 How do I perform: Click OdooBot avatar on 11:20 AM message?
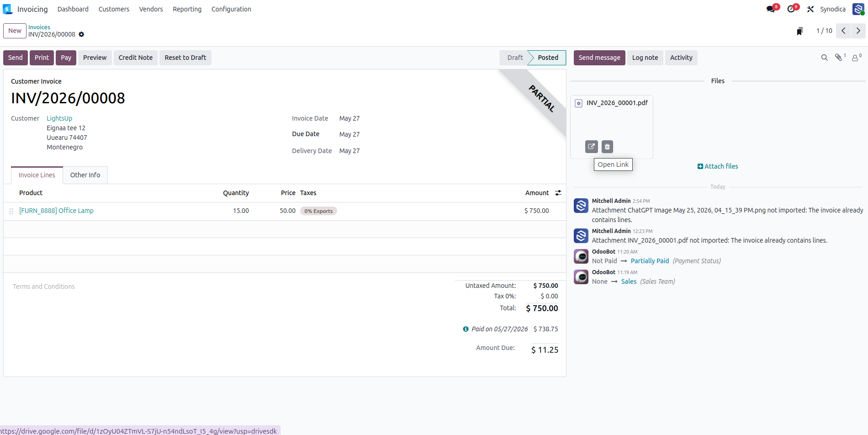coord(581,256)
